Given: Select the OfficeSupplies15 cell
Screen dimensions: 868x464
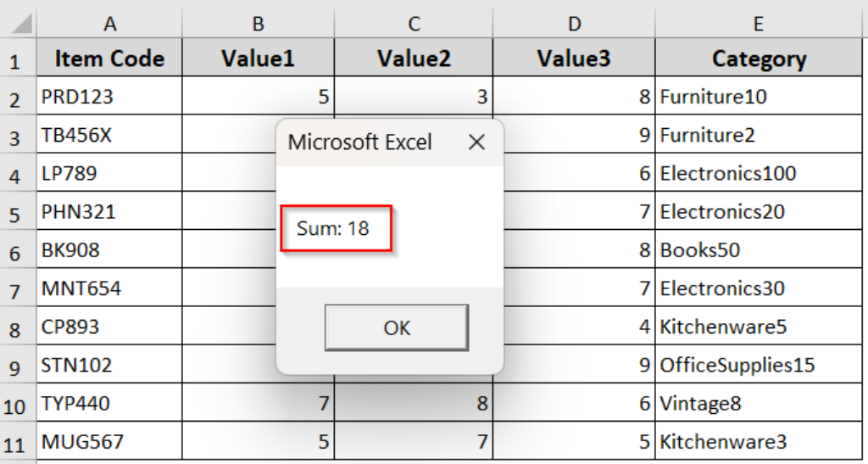Looking at the screenshot, I should 758,365.
